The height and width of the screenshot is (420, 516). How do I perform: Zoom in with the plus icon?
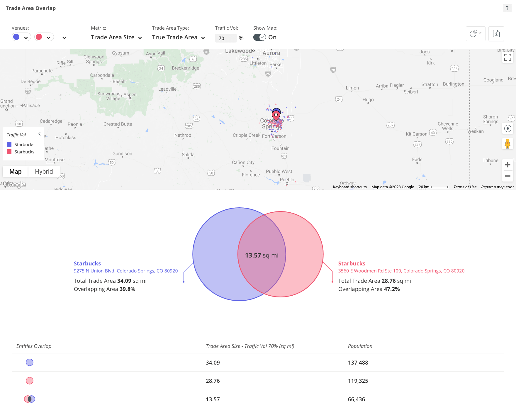(x=507, y=165)
